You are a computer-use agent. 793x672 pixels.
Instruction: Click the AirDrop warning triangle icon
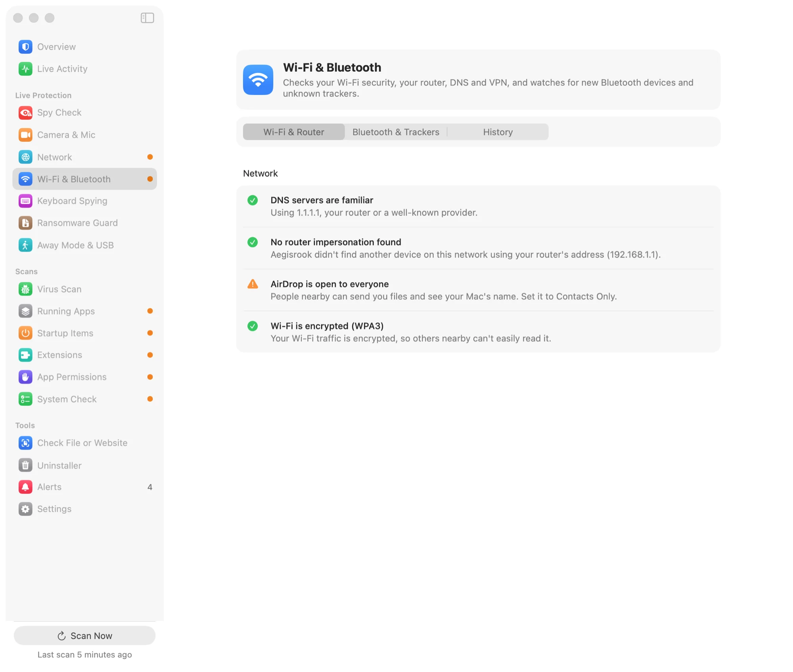click(x=253, y=284)
